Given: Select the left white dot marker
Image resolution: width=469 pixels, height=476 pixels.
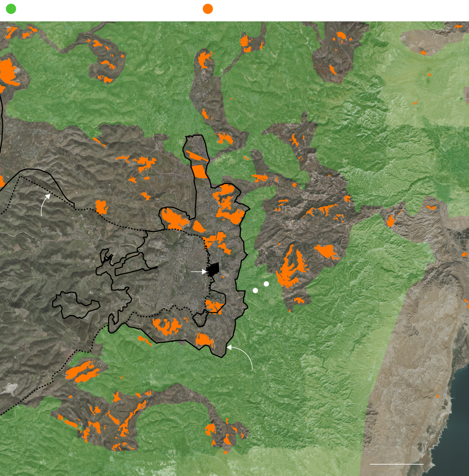Looking at the screenshot, I should tap(255, 290).
